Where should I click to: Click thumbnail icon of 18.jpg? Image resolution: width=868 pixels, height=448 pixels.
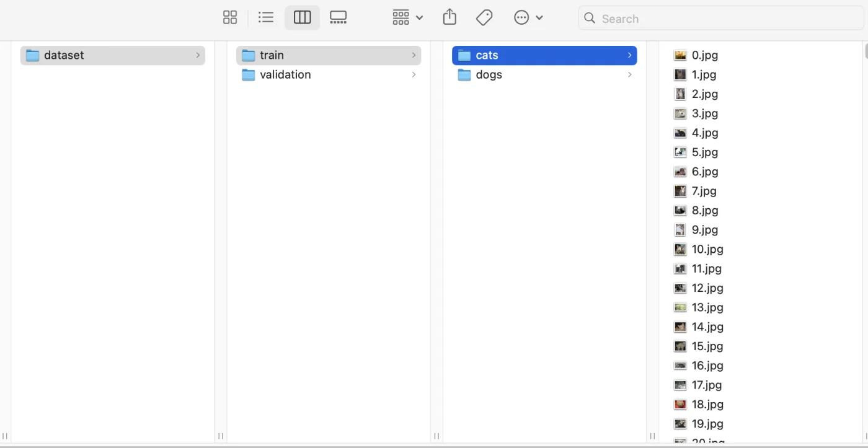(680, 405)
